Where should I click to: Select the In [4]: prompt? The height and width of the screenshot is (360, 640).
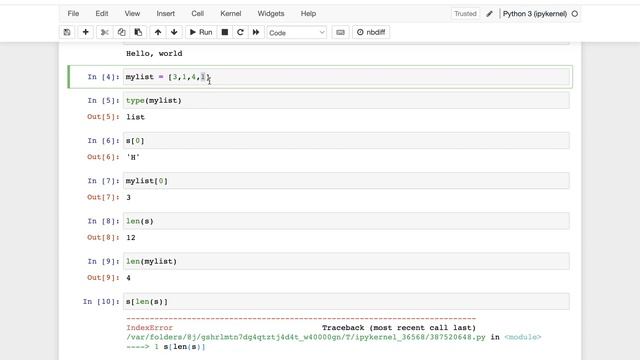click(x=103, y=77)
